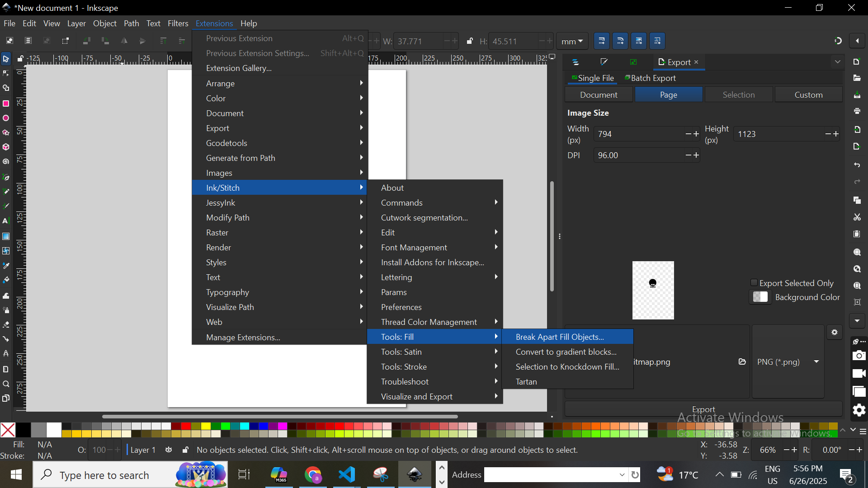Select the Gradient tool
This screenshot has height=488, width=868.
(x=6, y=236)
